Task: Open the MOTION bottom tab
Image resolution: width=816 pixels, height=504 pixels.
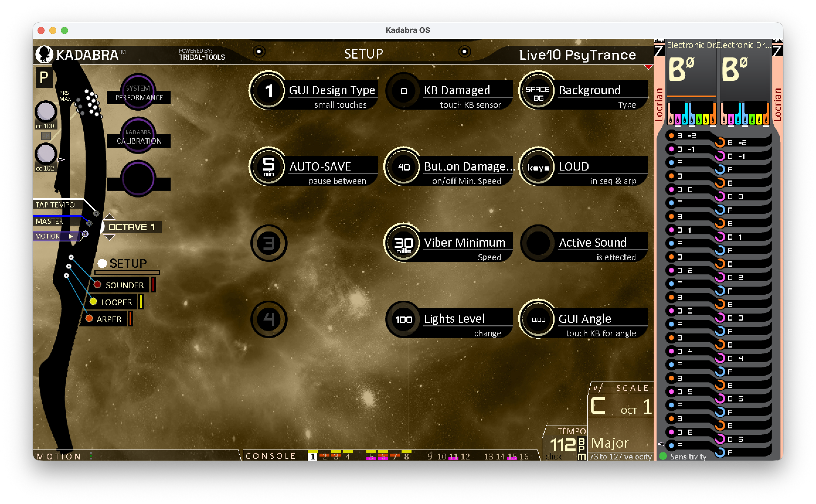Action: (x=59, y=456)
